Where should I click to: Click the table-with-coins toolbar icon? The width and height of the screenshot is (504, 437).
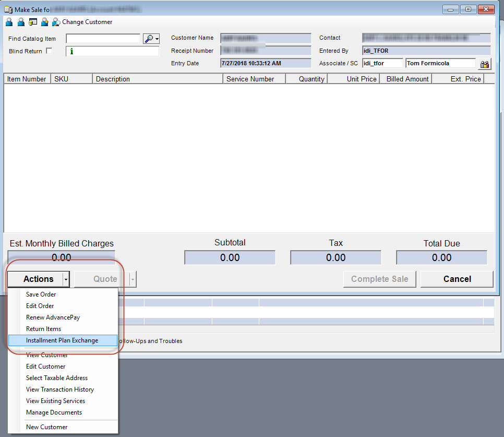(33, 22)
